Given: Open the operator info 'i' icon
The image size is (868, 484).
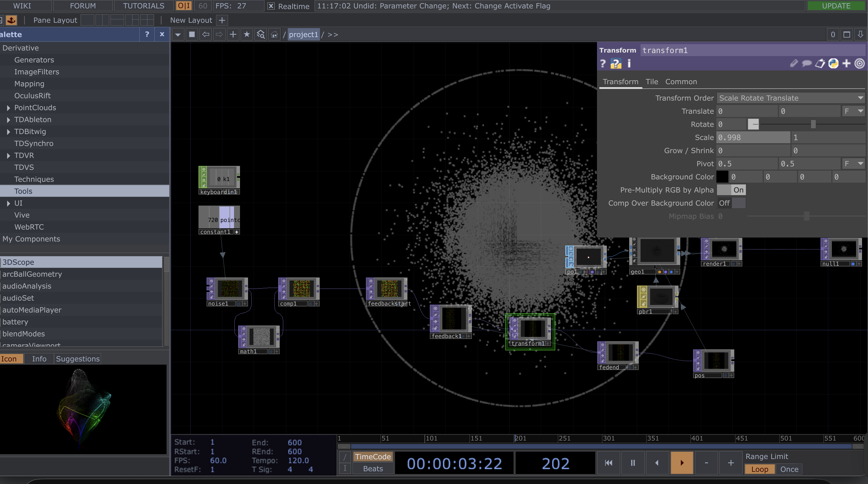Looking at the screenshot, I should point(629,64).
